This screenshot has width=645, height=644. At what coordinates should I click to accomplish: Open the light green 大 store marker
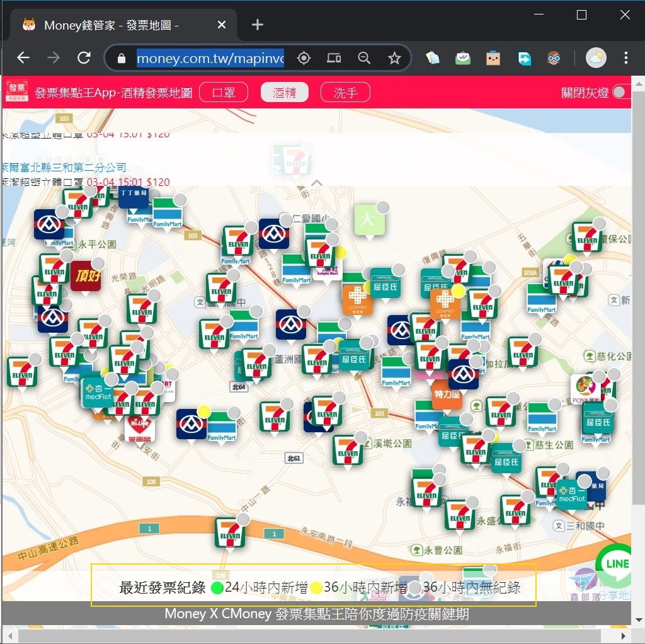369,220
